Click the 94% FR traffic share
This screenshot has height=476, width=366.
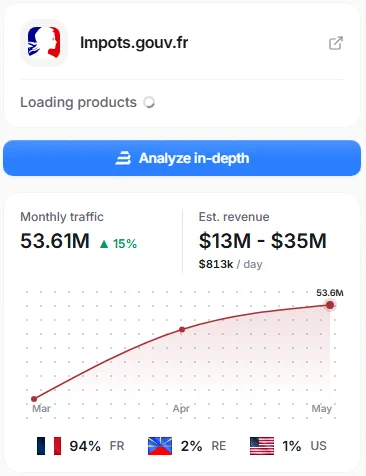pos(97,446)
